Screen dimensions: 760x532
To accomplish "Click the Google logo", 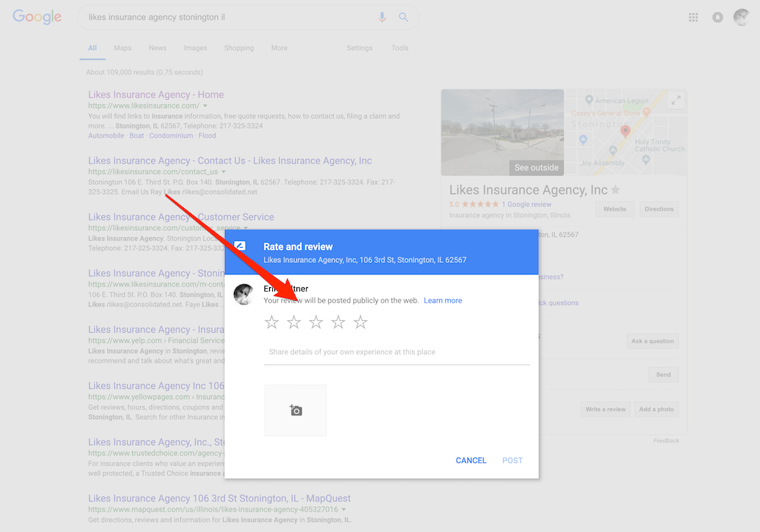I will tap(36, 17).
